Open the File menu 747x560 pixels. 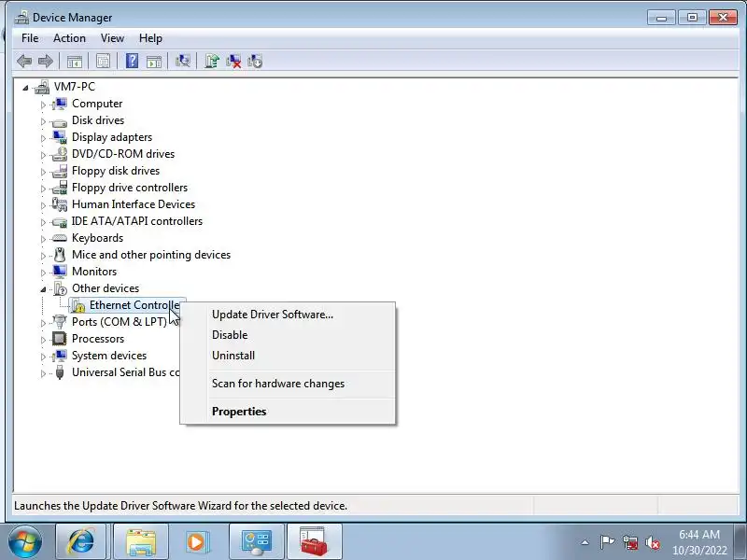(x=30, y=38)
